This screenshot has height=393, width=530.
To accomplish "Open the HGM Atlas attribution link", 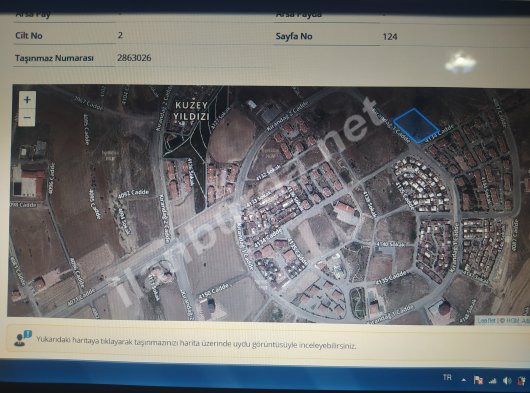I will click(x=517, y=320).
